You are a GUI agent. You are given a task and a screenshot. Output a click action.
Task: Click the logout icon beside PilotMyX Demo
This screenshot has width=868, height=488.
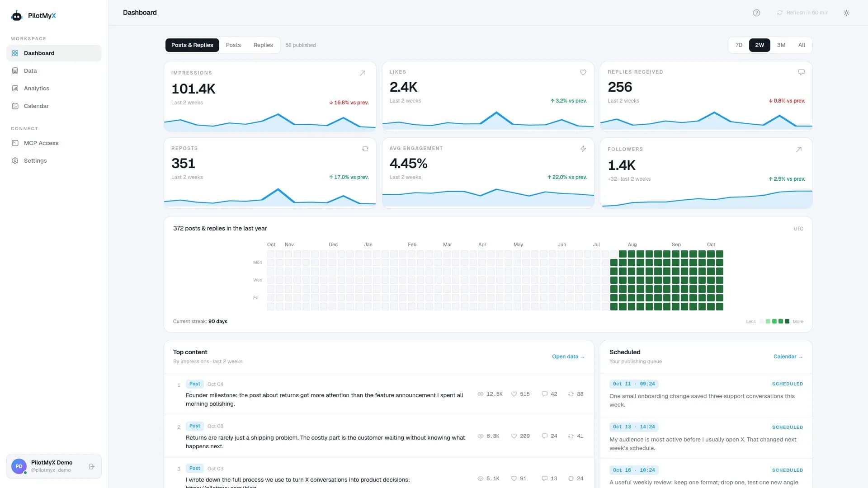tap(92, 466)
